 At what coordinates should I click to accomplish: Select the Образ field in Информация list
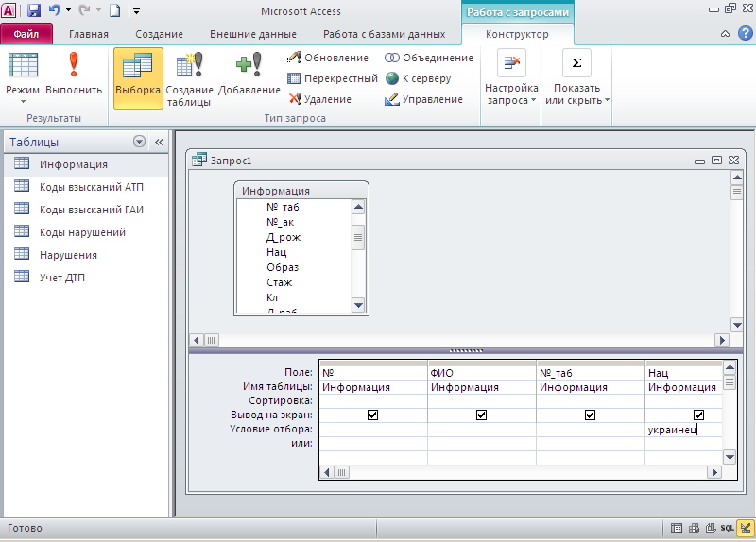tap(283, 267)
